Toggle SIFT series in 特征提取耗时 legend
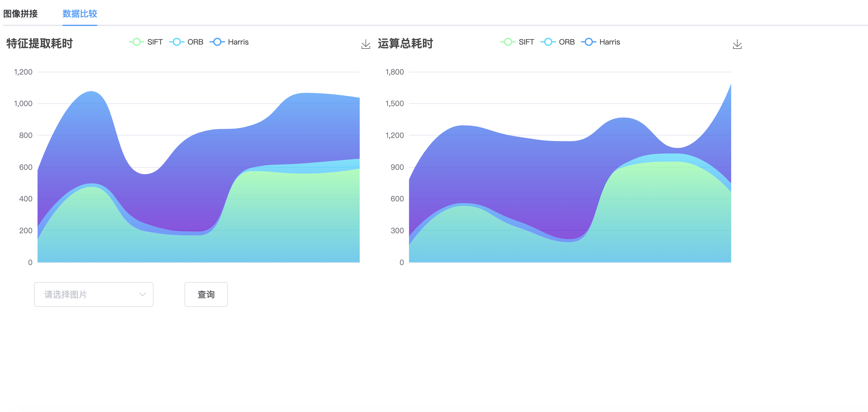 pyautogui.click(x=155, y=42)
